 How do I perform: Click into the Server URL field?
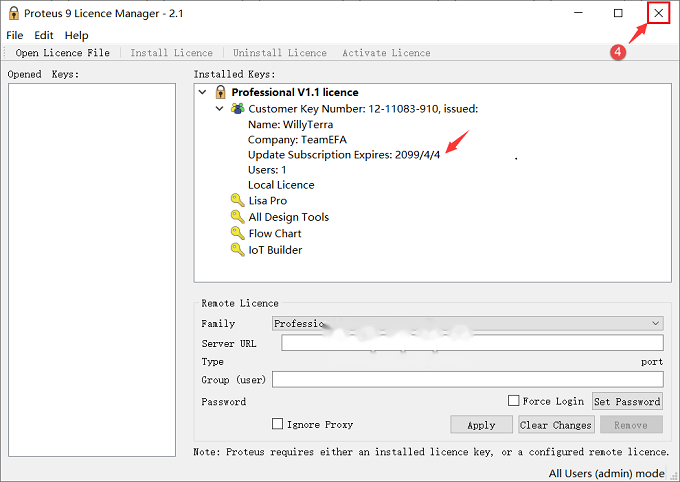[472, 343]
